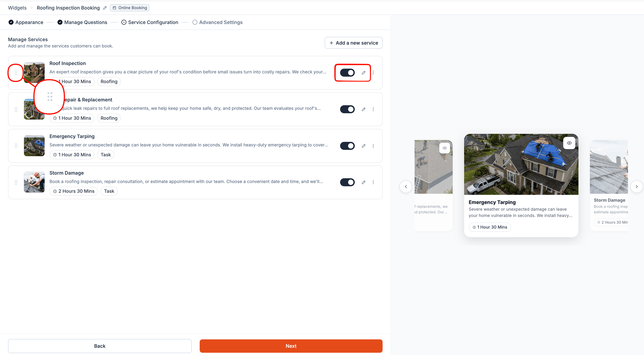The image size is (644, 355).
Task: Click the 2 Hours 30 Mins duration chip
Action: point(74,191)
